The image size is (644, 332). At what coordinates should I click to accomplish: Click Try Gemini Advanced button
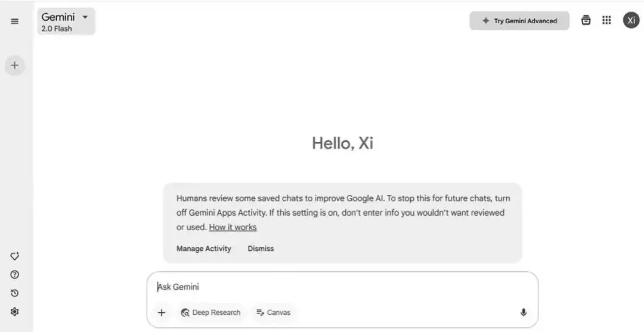(x=519, y=21)
